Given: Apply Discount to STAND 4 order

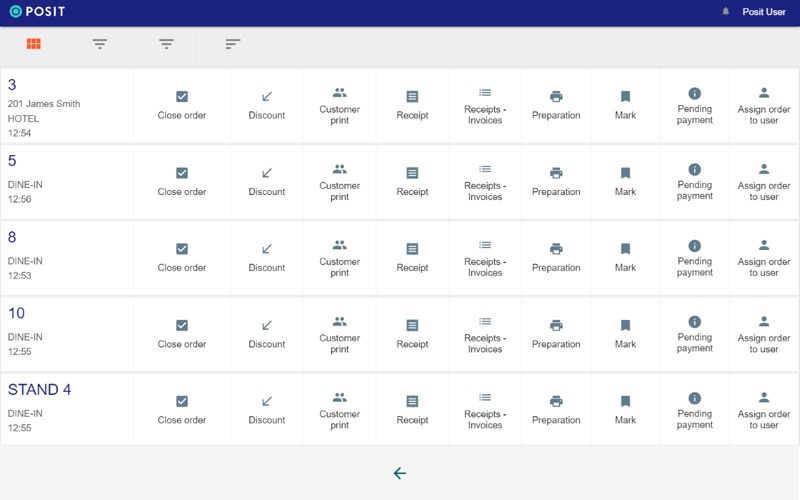Looking at the screenshot, I should point(267,411).
